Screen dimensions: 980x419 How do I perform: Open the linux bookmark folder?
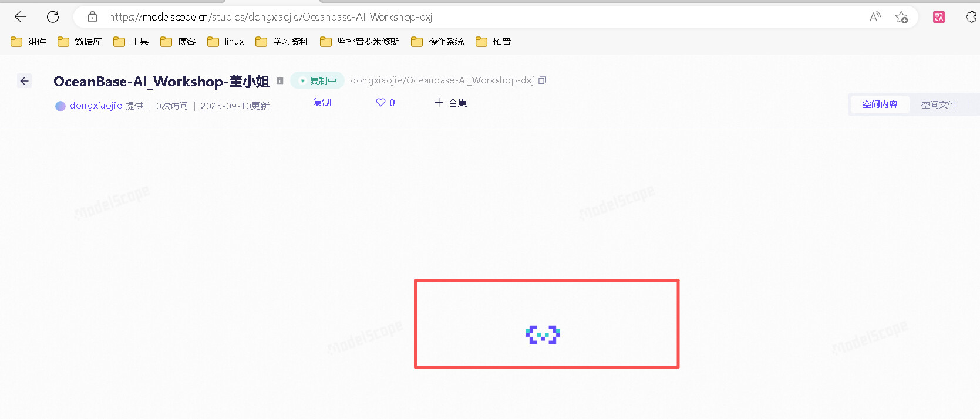pos(225,42)
